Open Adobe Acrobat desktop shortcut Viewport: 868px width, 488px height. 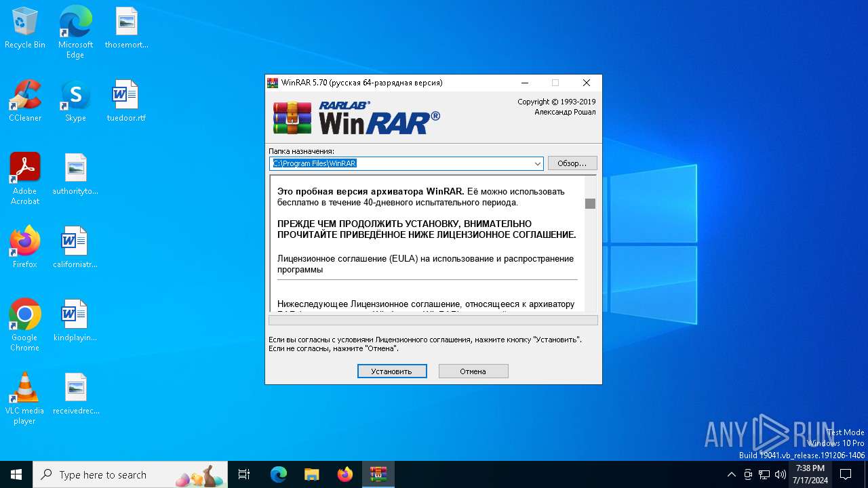pyautogui.click(x=25, y=179)
